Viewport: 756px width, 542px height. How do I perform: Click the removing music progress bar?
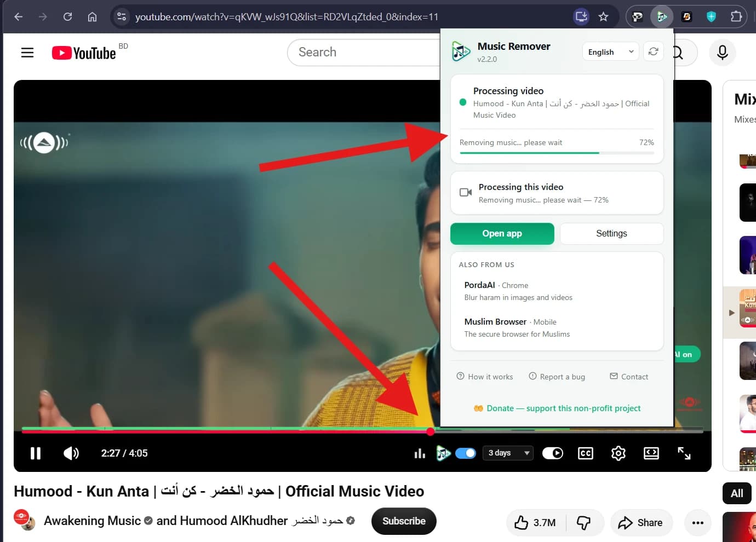[557, 153]
